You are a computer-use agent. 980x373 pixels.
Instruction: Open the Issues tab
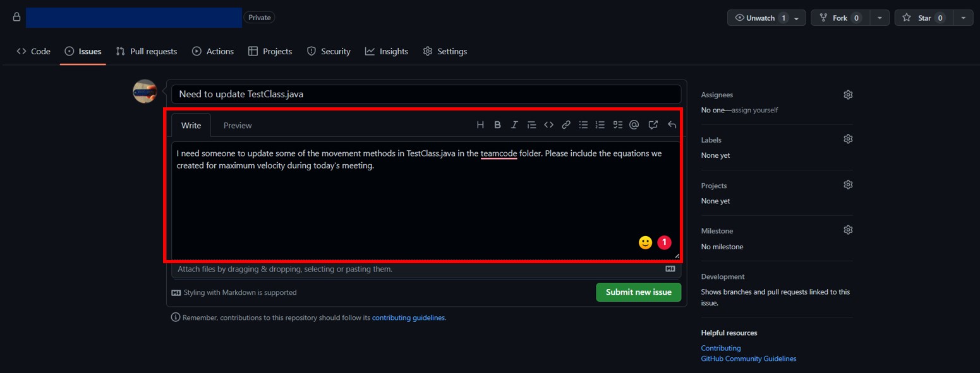click(x=83, y=51)
